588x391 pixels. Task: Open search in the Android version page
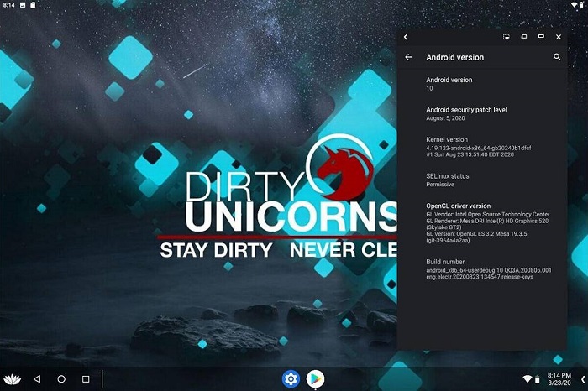click(x=557, y=57)
